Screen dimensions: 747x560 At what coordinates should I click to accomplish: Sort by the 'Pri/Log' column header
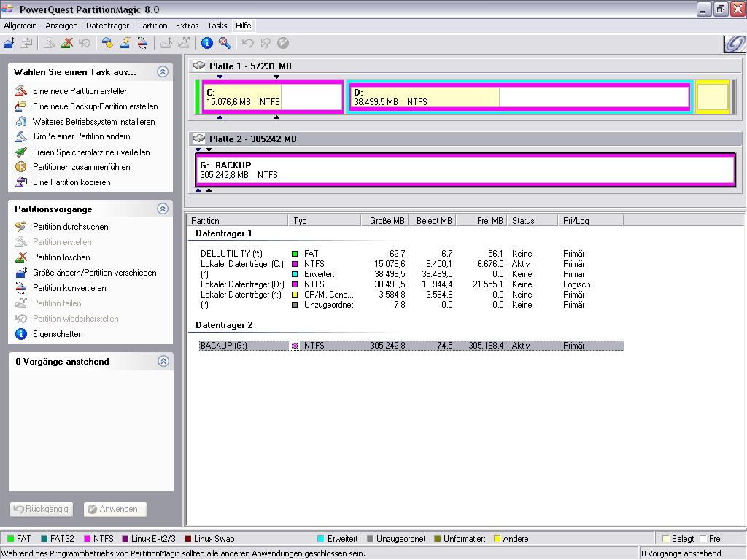(591, 220)
